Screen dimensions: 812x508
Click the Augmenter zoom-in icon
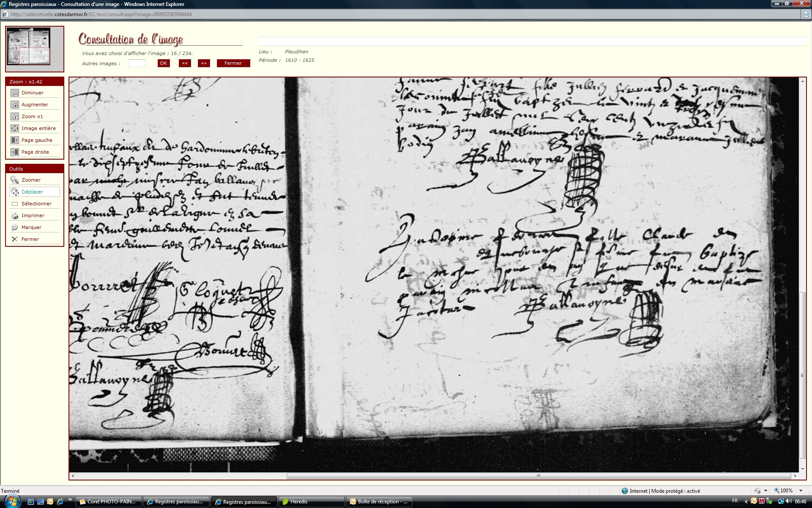pos(15,105)
